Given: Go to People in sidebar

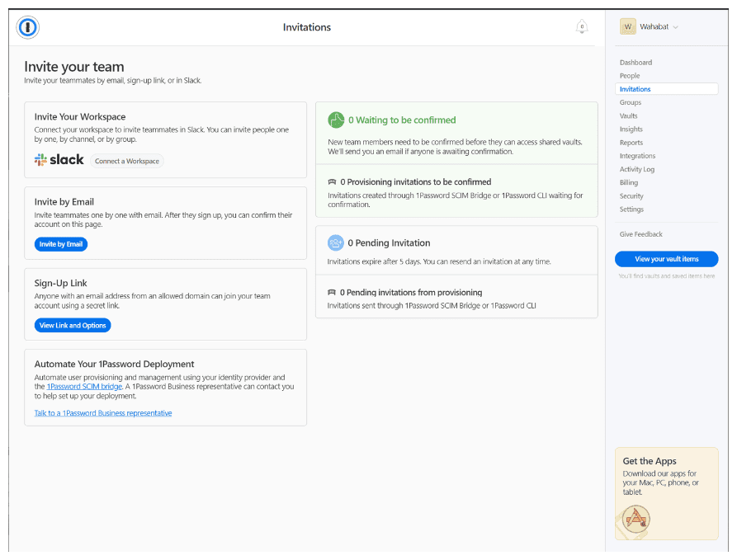Looking at the screenshot, I should click(x=630, y=76).
